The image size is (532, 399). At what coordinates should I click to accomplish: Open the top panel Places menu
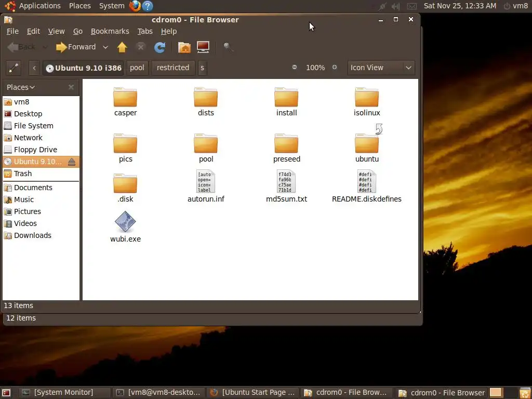click(79, 6)
